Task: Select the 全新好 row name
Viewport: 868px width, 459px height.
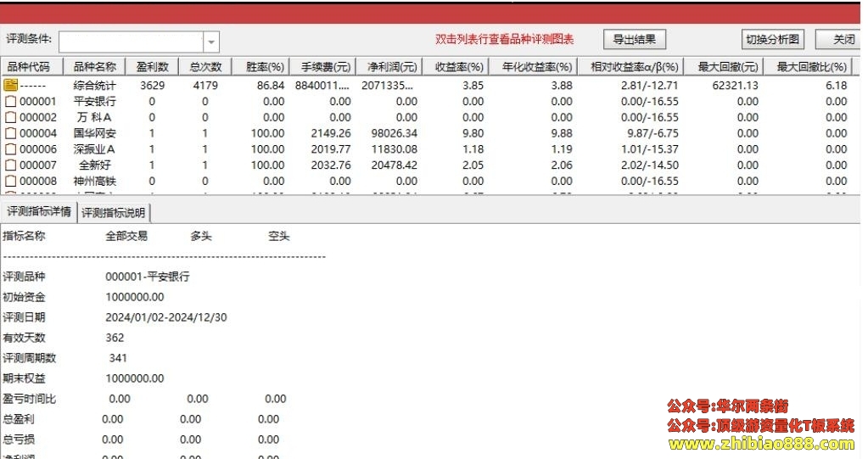Action: 95,165
